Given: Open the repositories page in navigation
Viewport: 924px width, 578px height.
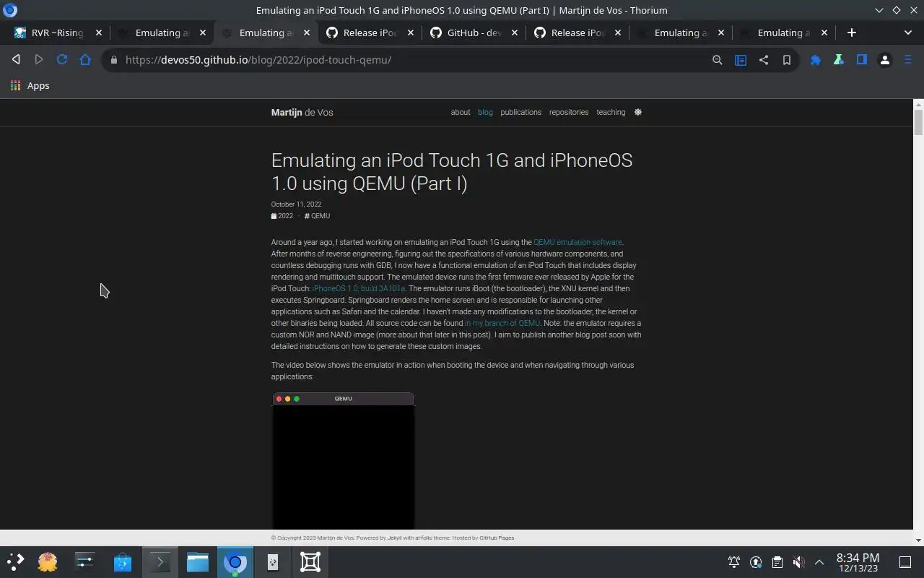Looking at the screenshot, I should click(x=569, y=112).
